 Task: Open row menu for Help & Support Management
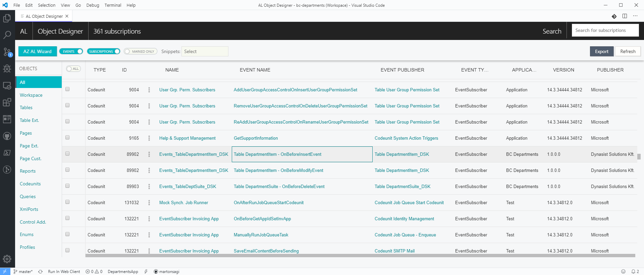(x=149, y=138)
